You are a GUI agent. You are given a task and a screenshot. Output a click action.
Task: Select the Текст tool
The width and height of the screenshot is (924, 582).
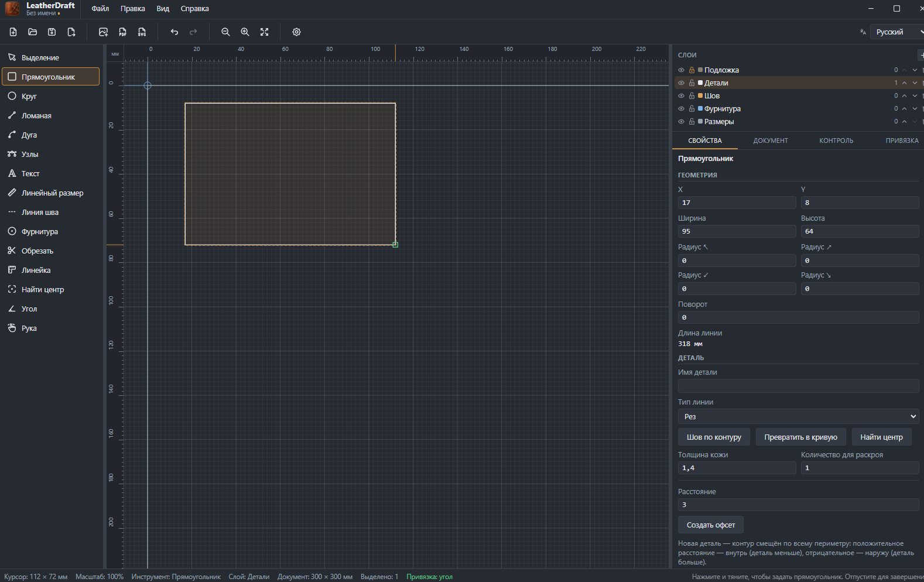(51, 173)
